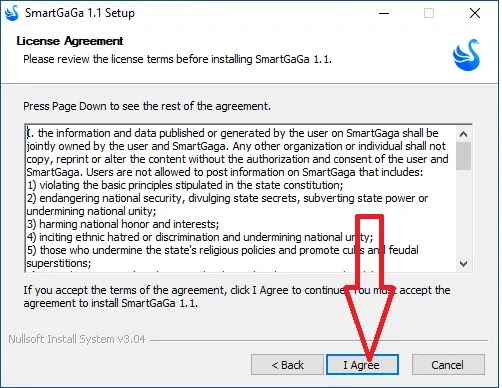Image resolution: width=502 pixels, height=388 pixels.
Task: Click the line about harming national honor
Action: pos(123,224)
